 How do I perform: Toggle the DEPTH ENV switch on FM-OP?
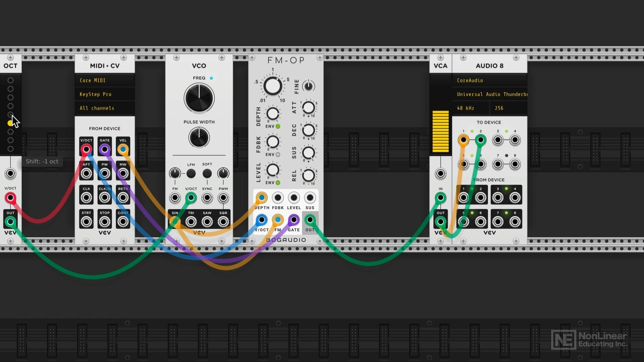278,126
